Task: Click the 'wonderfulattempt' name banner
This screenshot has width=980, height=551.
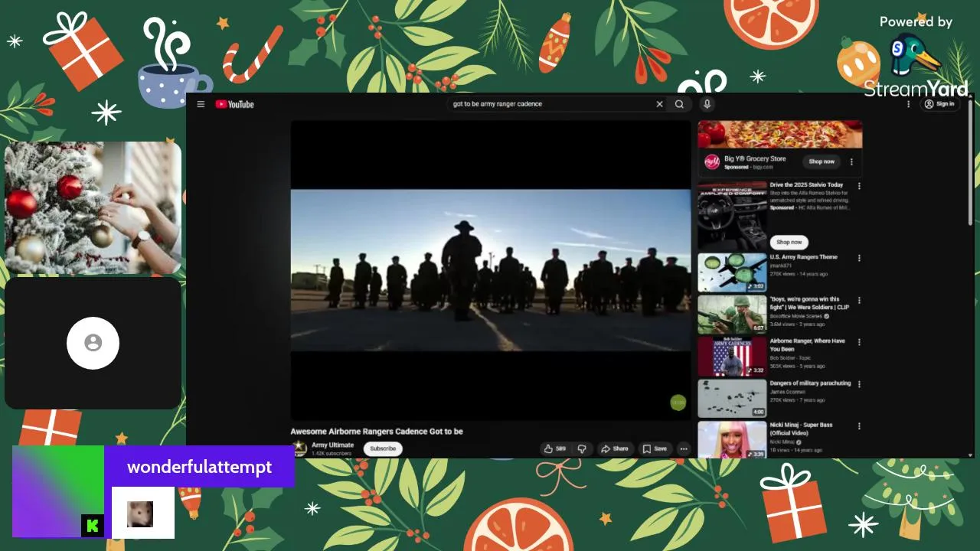Action: point(199,467)
